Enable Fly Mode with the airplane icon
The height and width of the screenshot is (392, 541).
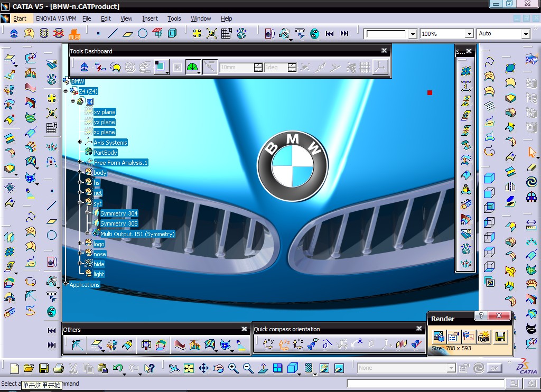pyautogui.click(x=174, y=368)
